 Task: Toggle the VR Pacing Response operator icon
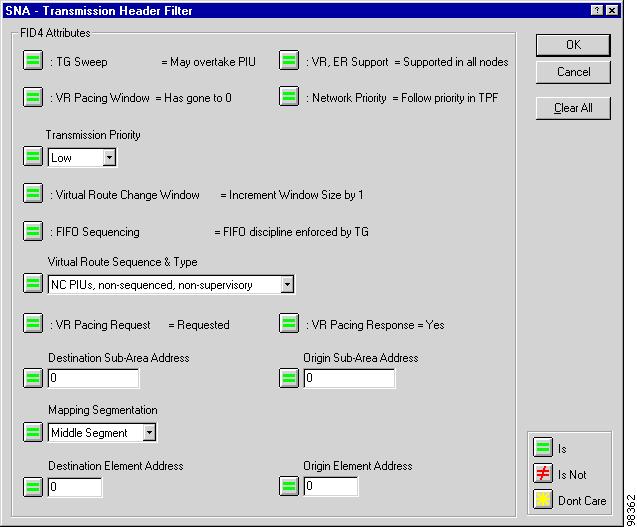(289, 323)
